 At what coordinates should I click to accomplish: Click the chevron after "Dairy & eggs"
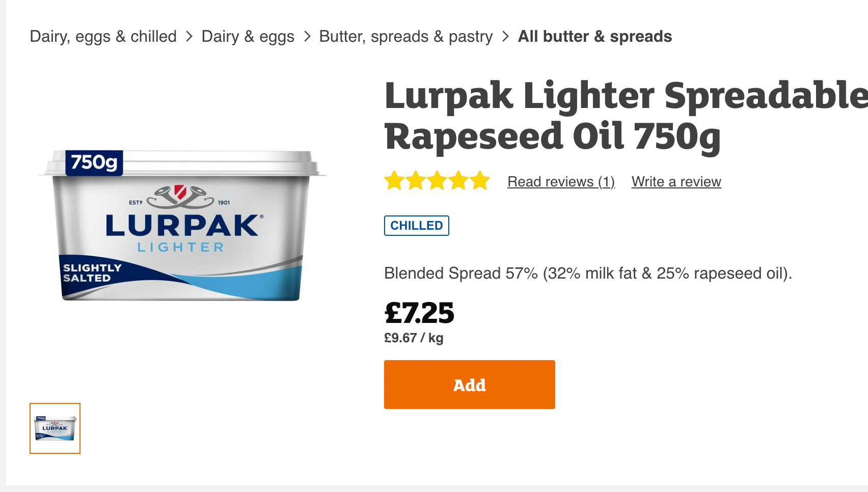click(307, 36)
